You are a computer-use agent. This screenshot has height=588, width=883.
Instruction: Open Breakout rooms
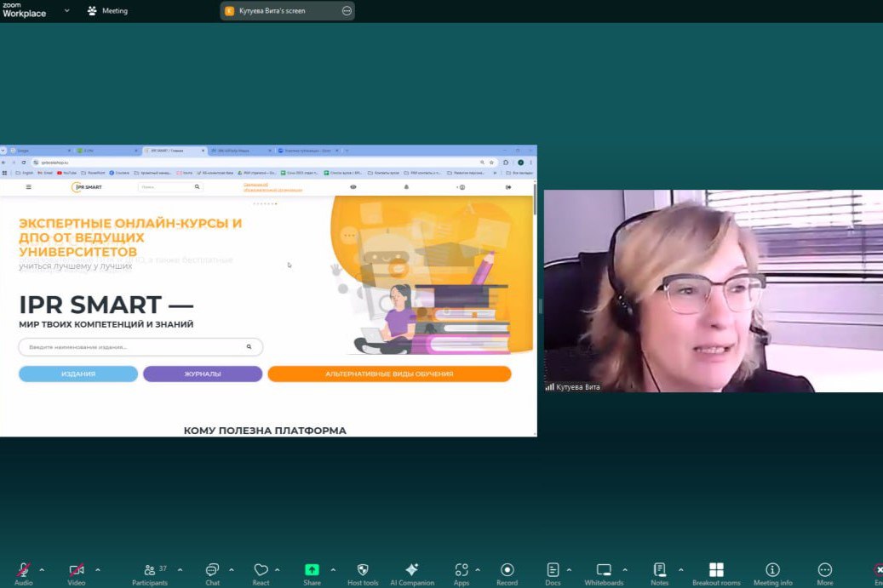(x=716, y=570)
